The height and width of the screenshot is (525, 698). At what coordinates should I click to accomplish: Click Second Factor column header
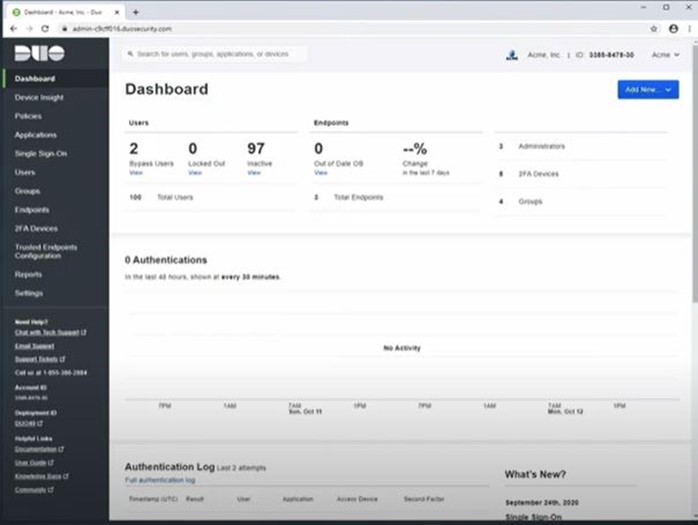(424, 499)
